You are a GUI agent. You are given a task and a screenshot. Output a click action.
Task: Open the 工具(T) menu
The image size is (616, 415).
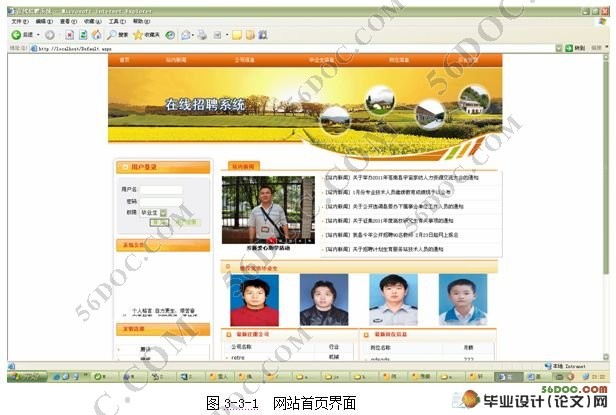[x=117, y=20]
